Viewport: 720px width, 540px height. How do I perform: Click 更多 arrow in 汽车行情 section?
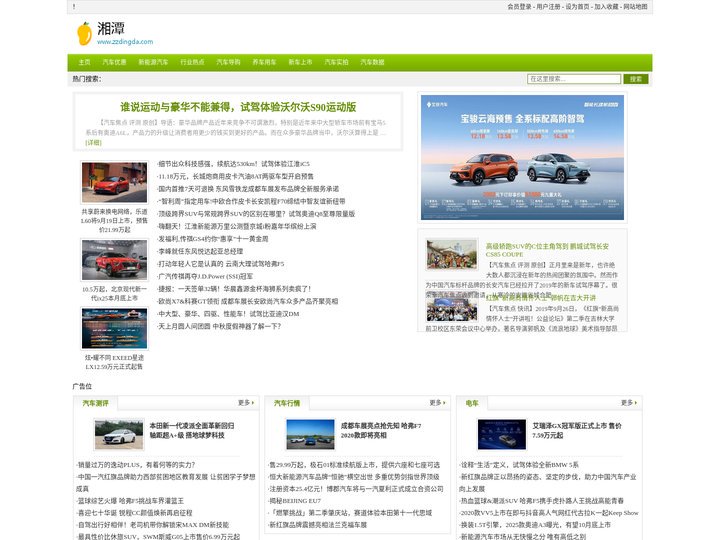coord(438,403)
